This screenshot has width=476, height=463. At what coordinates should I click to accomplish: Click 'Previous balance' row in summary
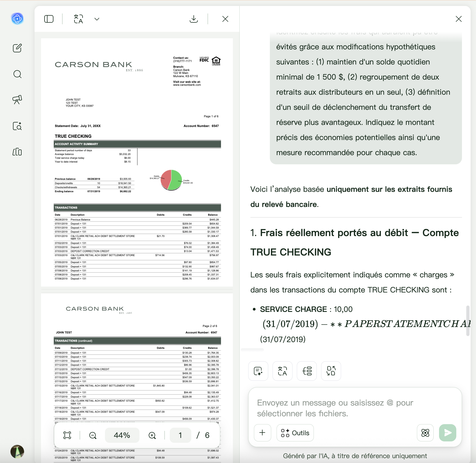pyautogui.click(x=93, y=179)
